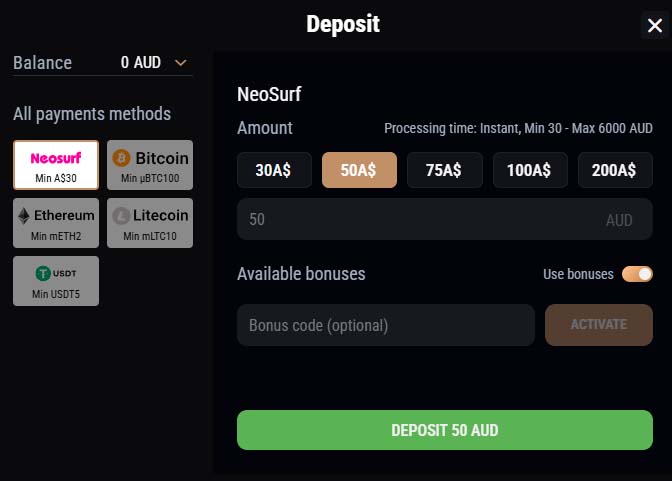Click the amount input field showing 50

click(445, 219)
